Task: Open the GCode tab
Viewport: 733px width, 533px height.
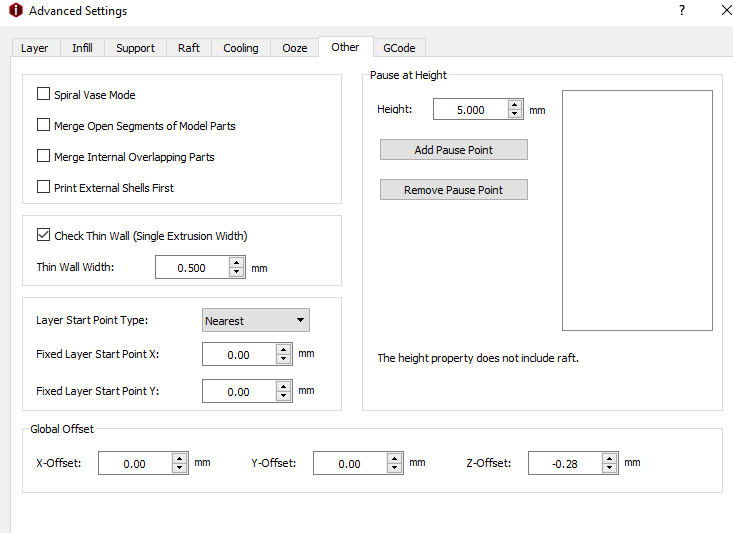Action: (399, 48)
